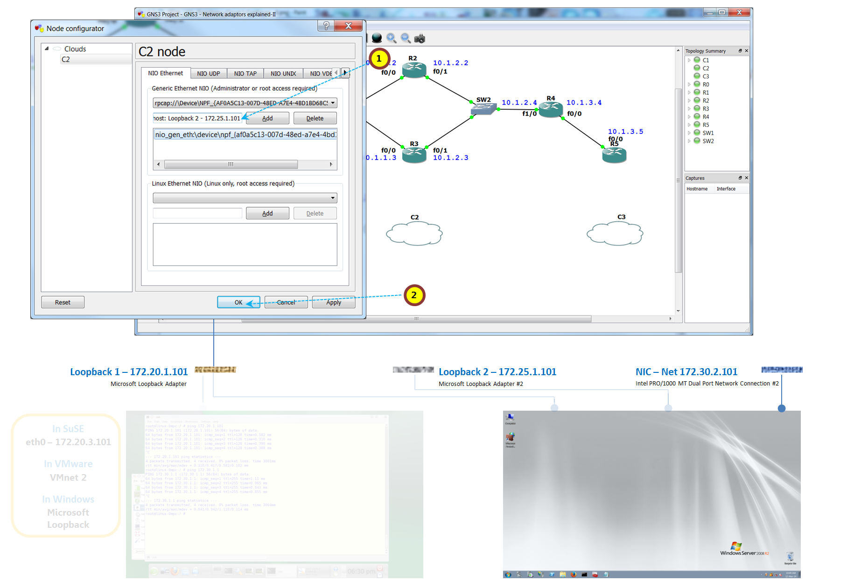Image resolution: width=868 pixels, height=588 pixels.
Task: Click the help question-mark icon in Node configurator
Action: click(325, 26)
